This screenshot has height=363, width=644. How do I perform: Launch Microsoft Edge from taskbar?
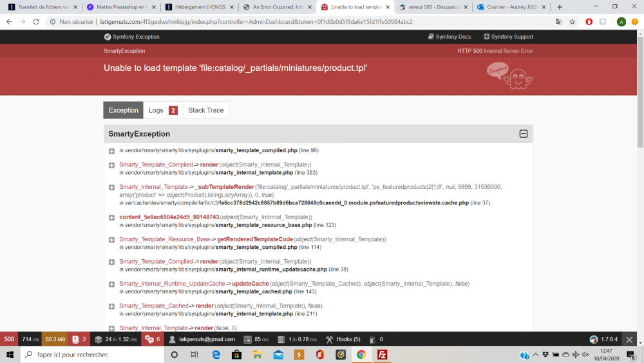(216, 355)
